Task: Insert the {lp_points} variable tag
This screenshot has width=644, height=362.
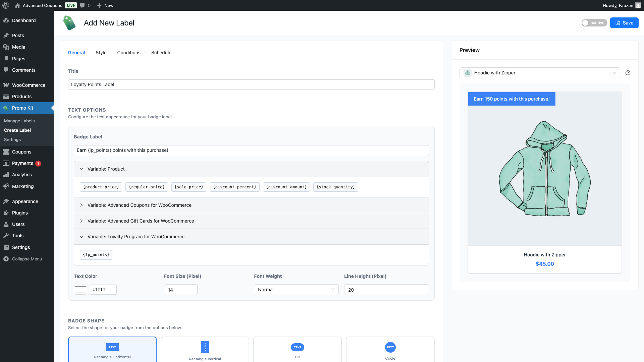Action: point(96,255)
